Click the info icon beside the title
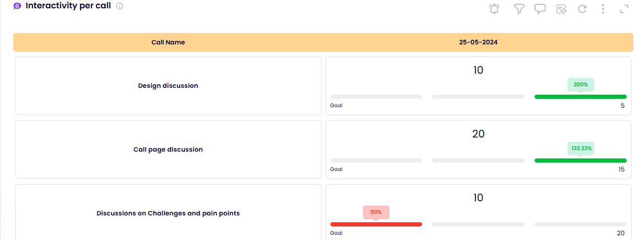 coord(119,6)
